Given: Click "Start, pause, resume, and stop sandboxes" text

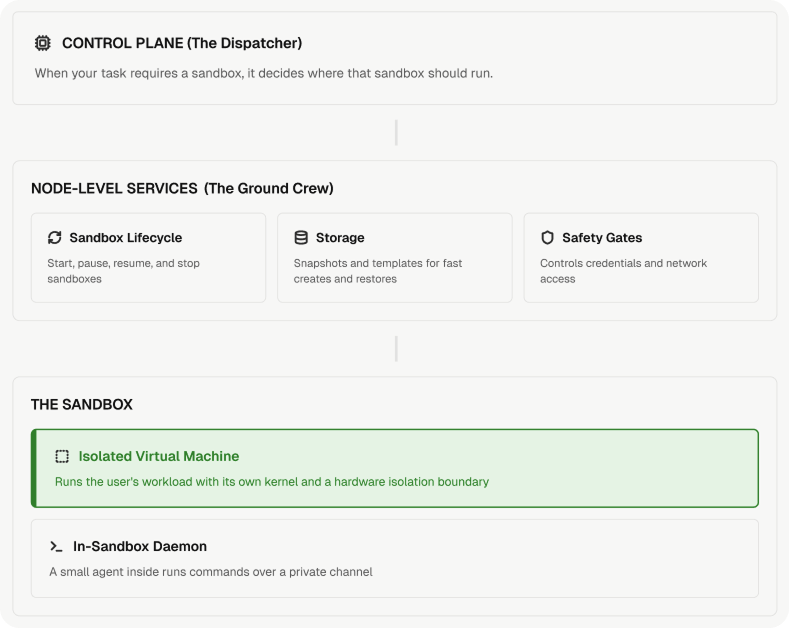Looking at the screenshot, I should [x=124, y=271].
